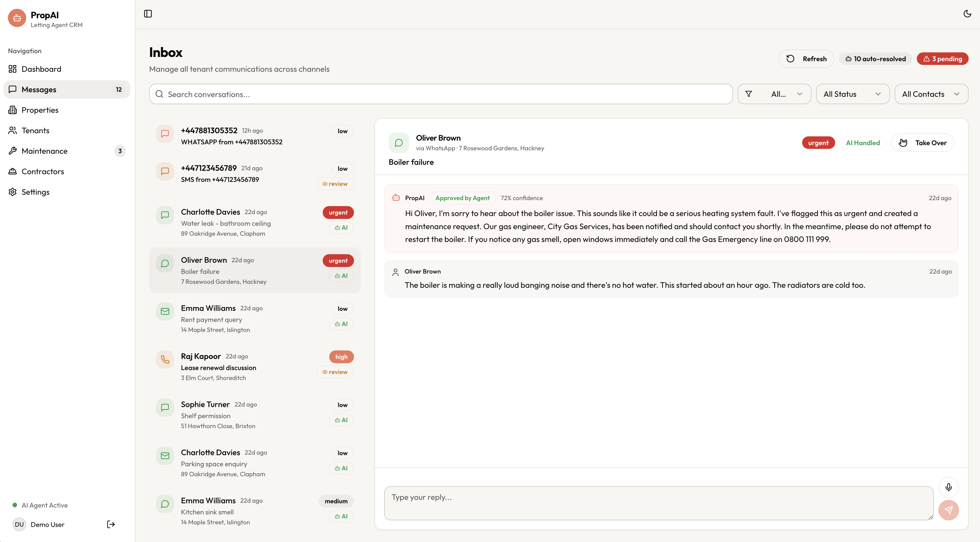Click the Refresh button
Screen dimensions: 980x542
point(806,59)
